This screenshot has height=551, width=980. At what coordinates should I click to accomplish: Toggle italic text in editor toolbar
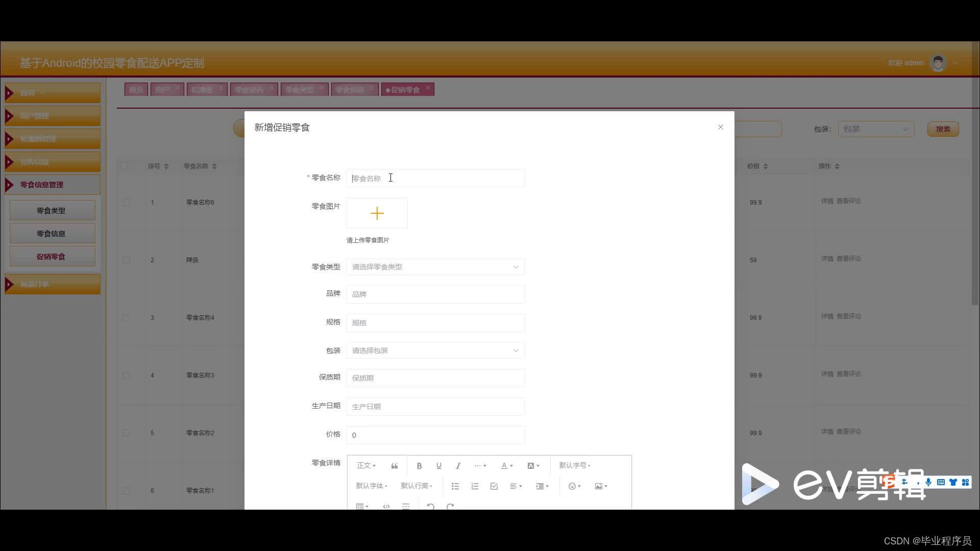tap(458, 466)
